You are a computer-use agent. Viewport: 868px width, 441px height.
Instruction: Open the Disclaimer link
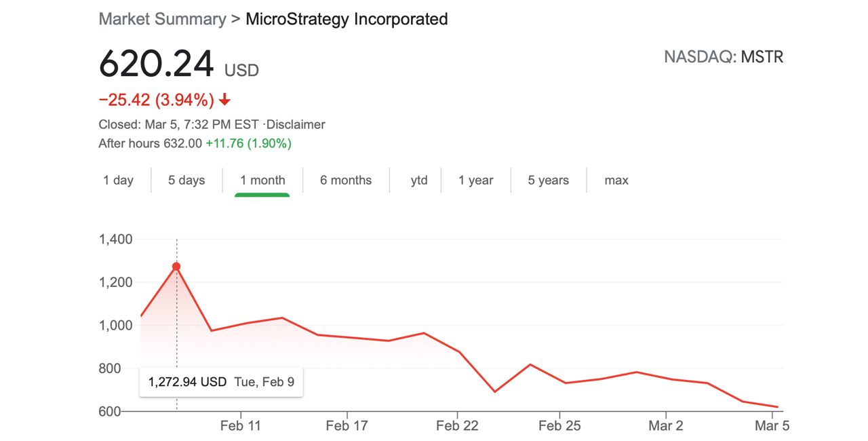[x=296, y=125]
